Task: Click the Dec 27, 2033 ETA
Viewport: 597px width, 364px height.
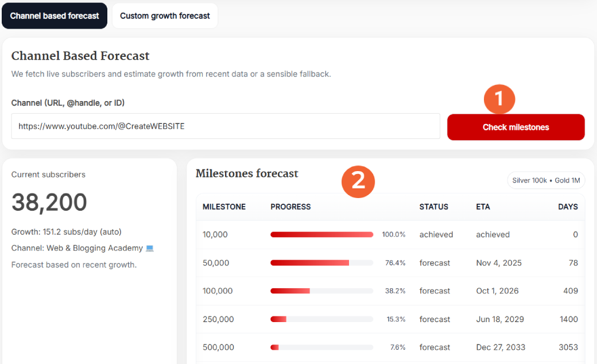Action: point(501,347)
